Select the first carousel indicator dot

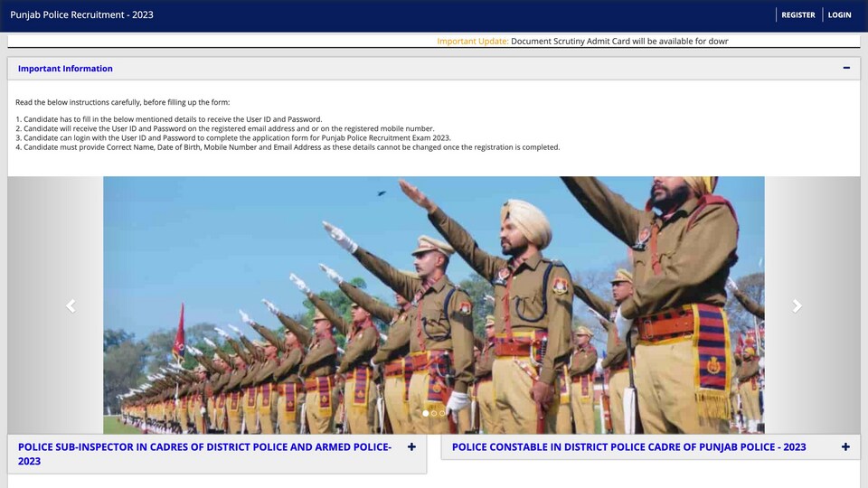pos(425,413)
